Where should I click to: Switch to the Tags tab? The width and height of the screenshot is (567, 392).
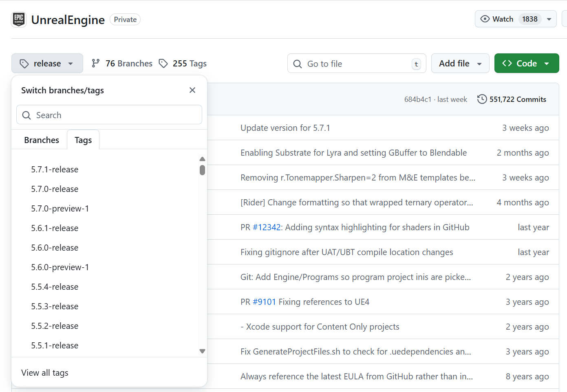83,140
